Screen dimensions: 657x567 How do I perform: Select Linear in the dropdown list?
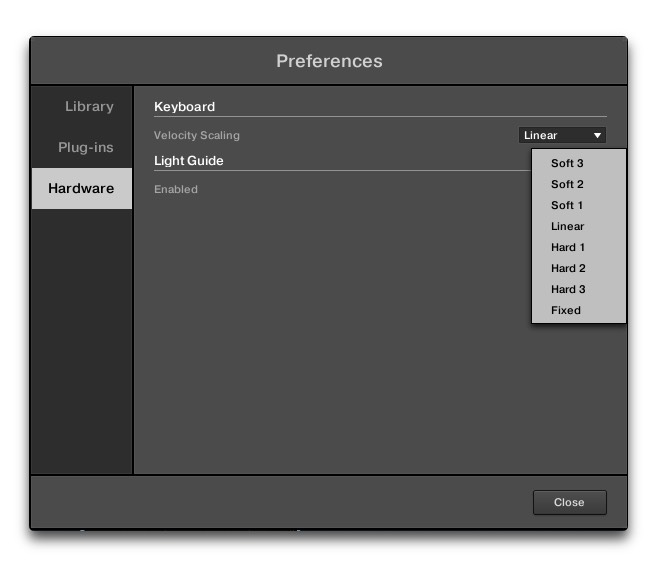pyautogui.click(x=579, y=226)
